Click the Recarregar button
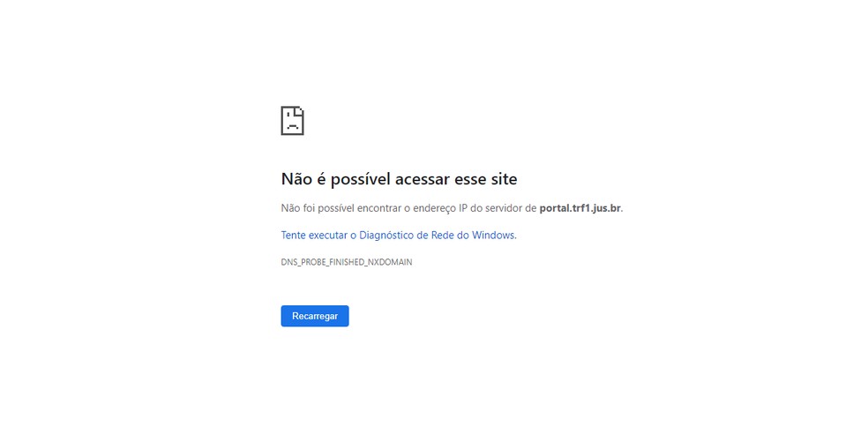The width and height of the screenshot is (868, 442). pos(315,316)
